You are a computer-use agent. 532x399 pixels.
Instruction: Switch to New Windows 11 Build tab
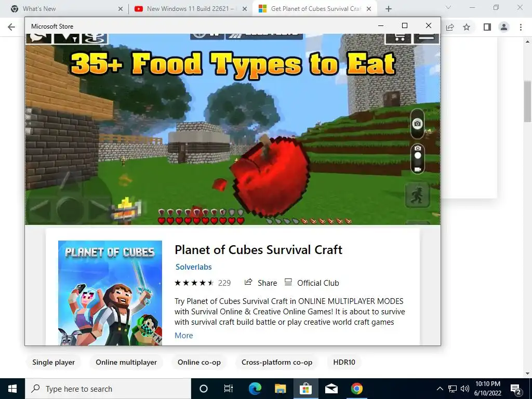[191, 9]
